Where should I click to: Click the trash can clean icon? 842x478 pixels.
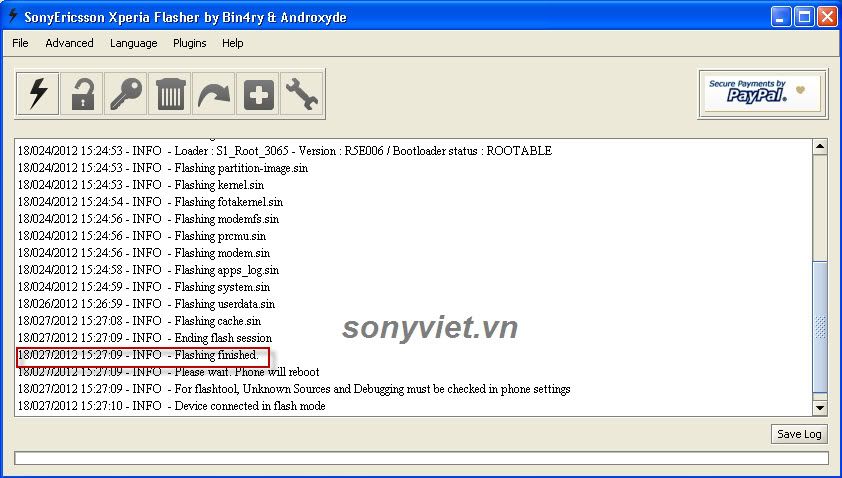(x=170, y=94)
